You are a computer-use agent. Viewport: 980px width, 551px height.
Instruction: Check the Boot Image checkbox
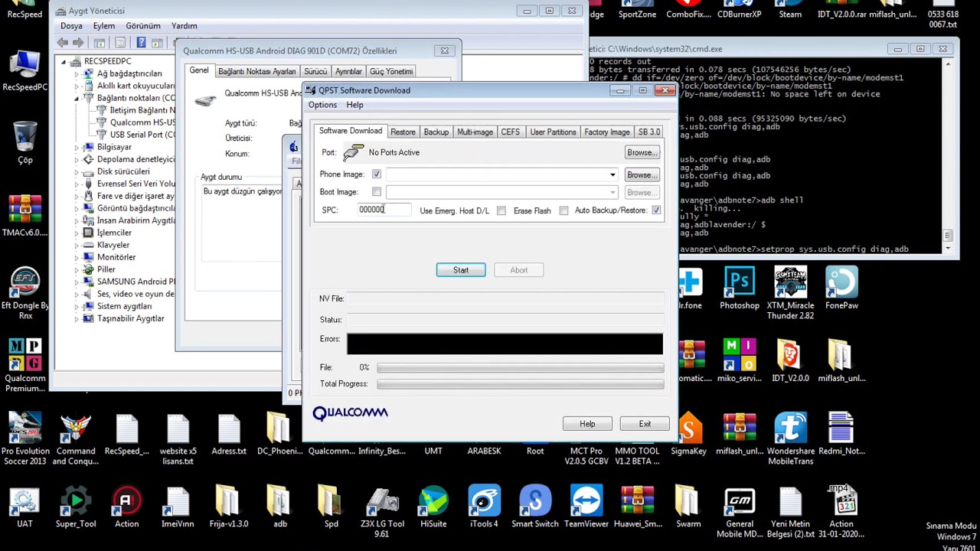(377, 192)
